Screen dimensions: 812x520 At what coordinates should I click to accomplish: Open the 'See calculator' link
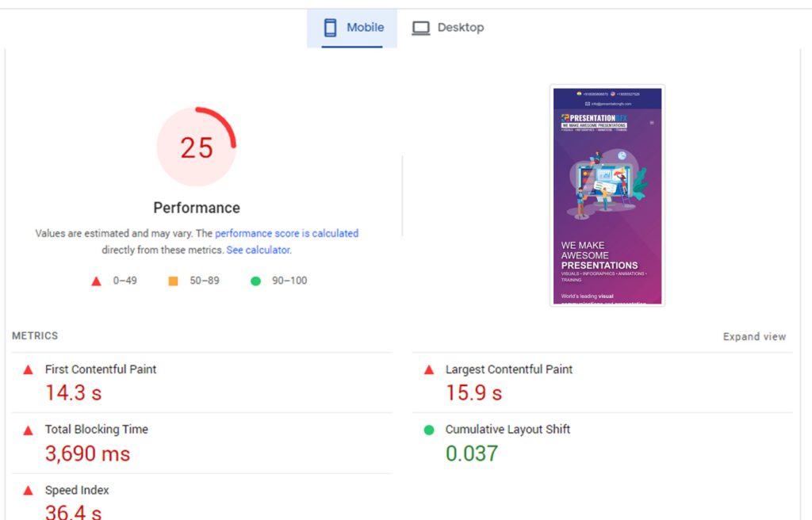[258, 250]
